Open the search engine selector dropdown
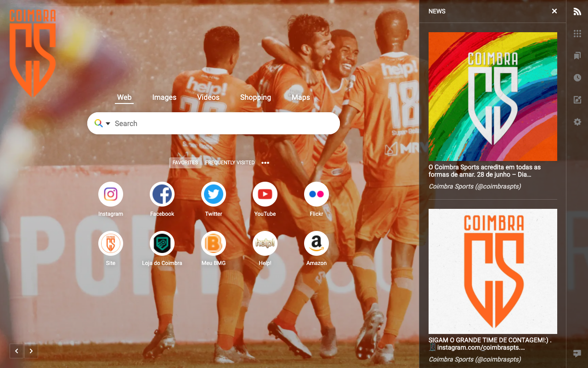 click(x=102, y=123)
